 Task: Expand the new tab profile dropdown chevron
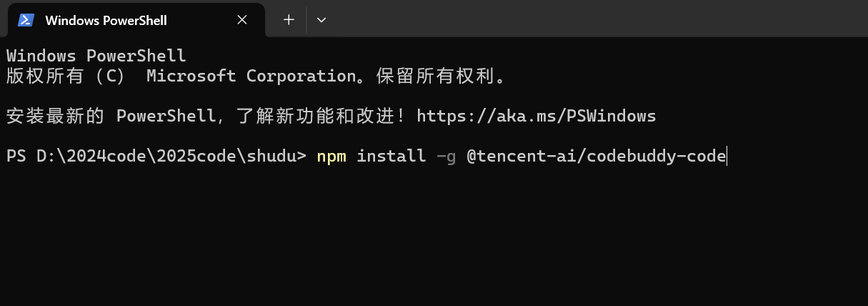pos(321,20)
